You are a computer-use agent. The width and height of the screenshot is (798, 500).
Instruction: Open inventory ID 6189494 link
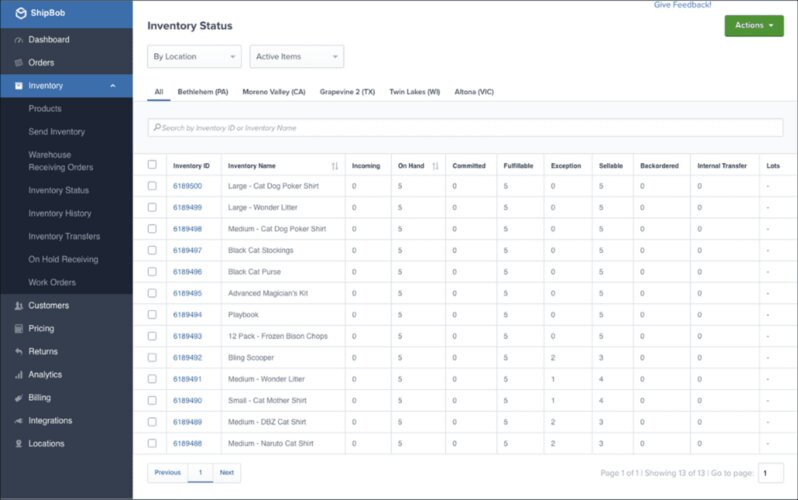(187, 314)
